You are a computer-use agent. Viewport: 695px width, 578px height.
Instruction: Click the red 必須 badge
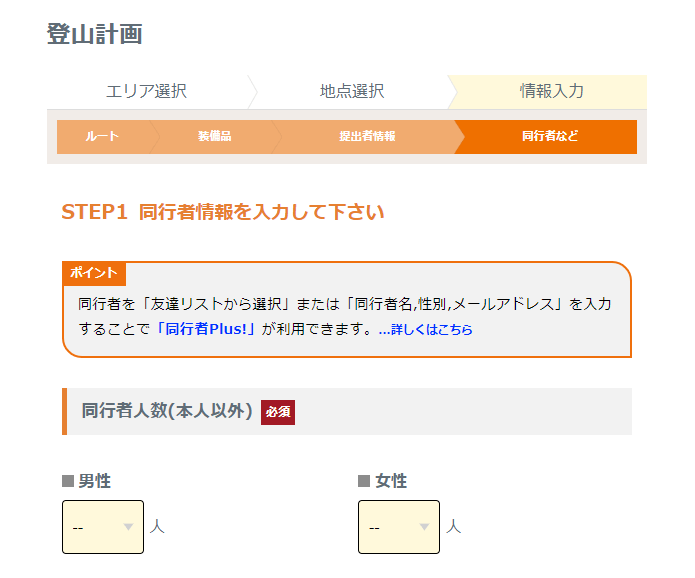click(277, 411)
